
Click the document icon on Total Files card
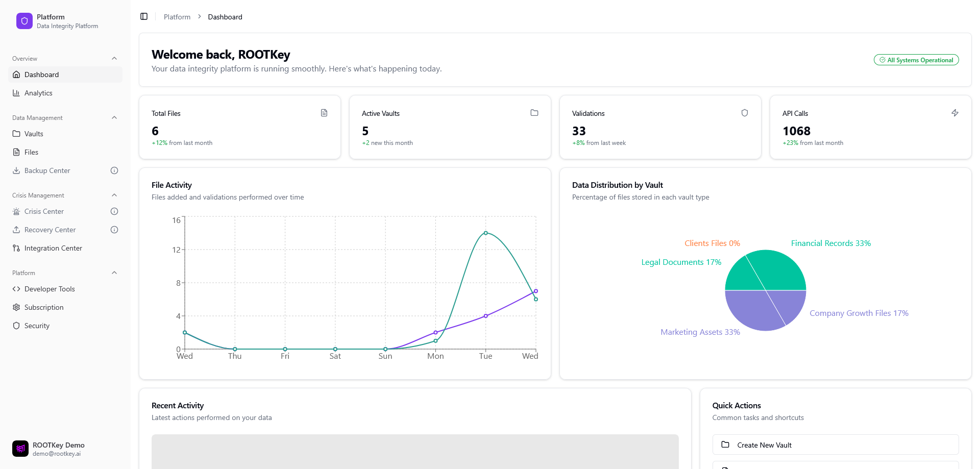tap(324, 113)
